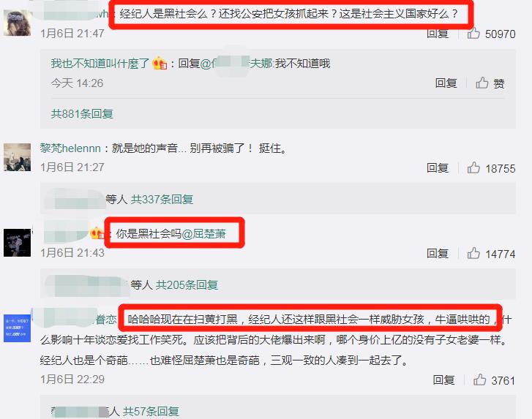Expand 共57条回复 replies

[x=151, y=411]
